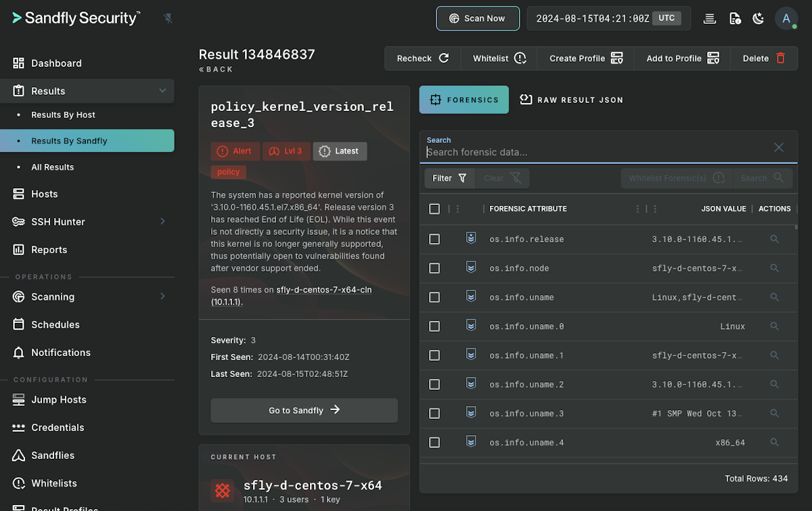Screen dimensions: 812x511
Task: Open the scan queue log icon
Action: tap(709, 18)
